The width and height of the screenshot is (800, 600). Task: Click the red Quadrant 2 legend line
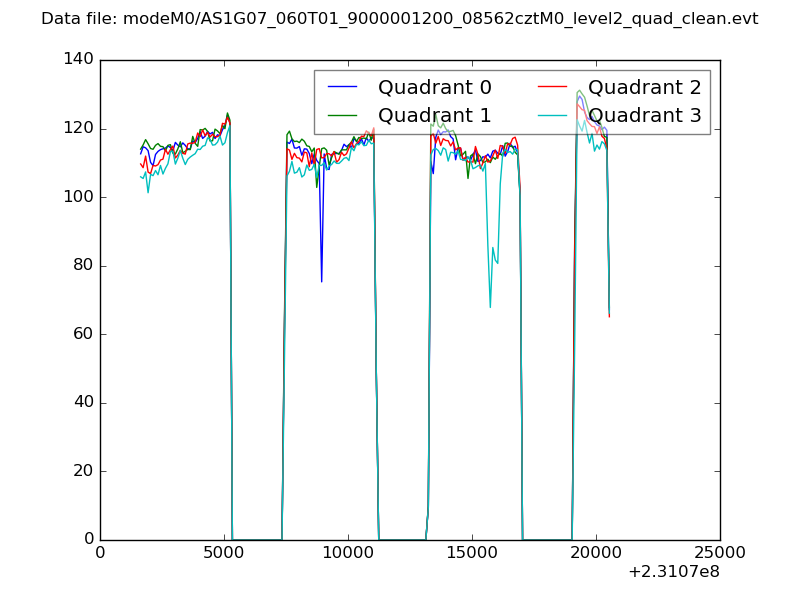click(x=552, y=88)
